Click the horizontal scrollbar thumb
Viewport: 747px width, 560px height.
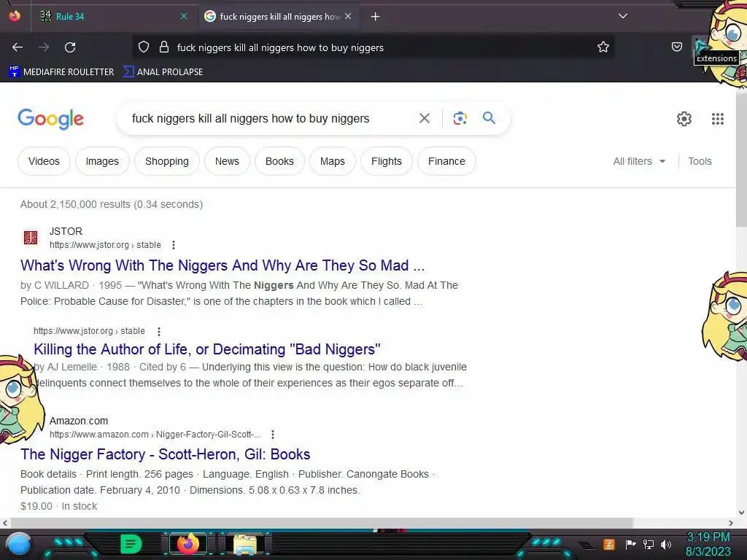[x=322, y=523]
